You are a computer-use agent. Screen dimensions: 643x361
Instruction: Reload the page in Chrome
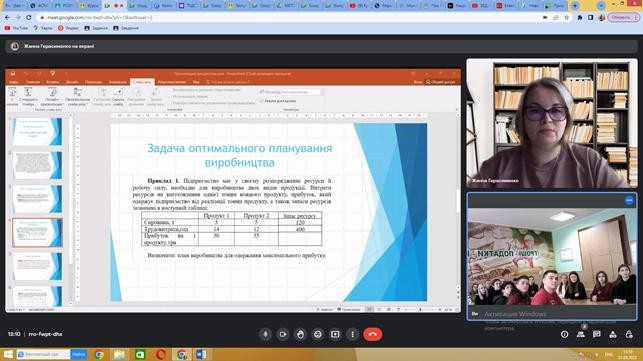(29, 18)
